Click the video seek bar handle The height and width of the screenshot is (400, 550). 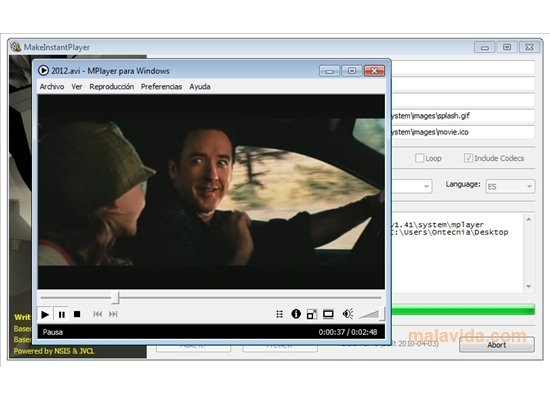115,298
